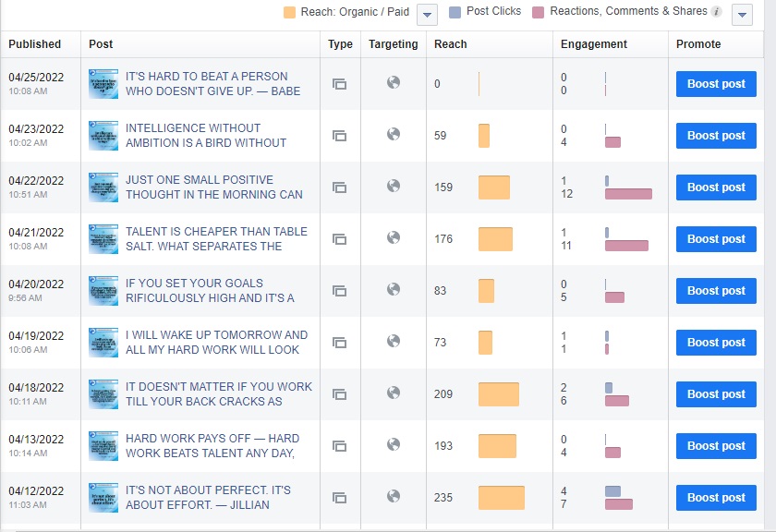This screenshot has width=776, height=532.
Task: Click the Reach column header
Action: coord(451,44)
